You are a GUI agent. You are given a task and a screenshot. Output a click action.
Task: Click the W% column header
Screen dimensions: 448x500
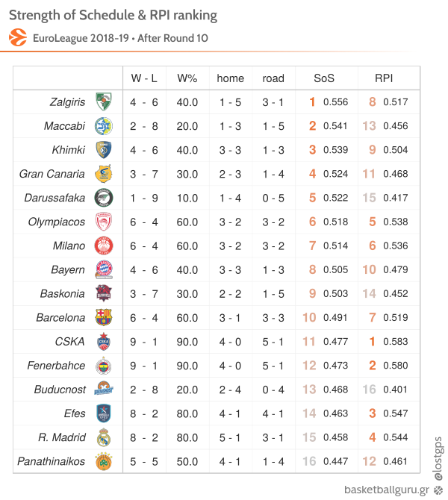tap(187, 78)
